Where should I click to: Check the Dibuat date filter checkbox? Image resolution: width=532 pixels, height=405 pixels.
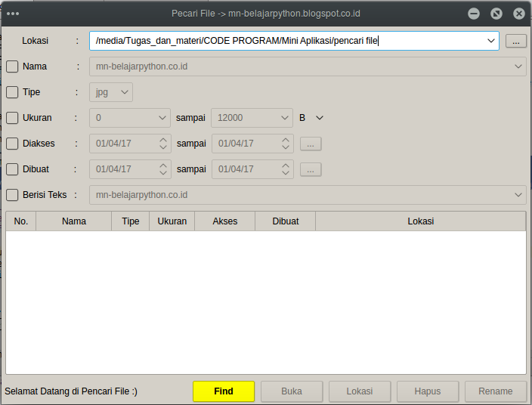click(12, 169)
